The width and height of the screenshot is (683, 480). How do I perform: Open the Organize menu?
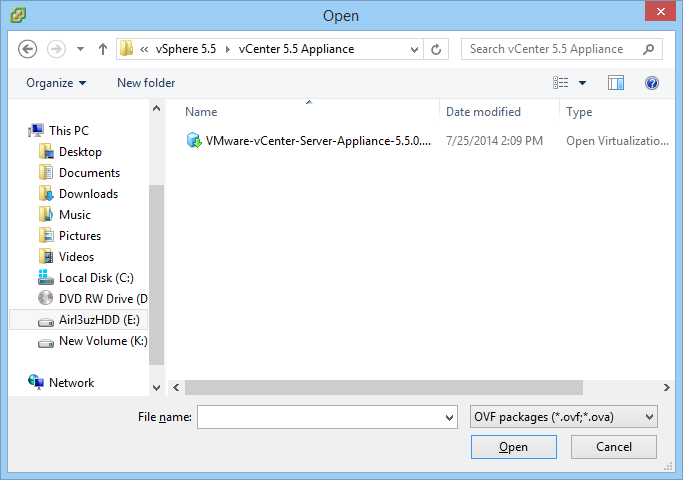(x=56, y=83)
